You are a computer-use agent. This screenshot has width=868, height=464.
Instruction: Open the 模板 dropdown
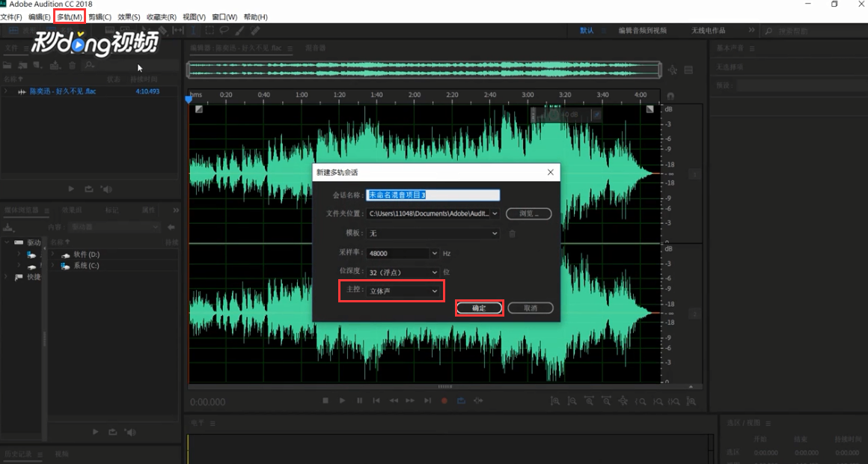(x=433, y=233)
